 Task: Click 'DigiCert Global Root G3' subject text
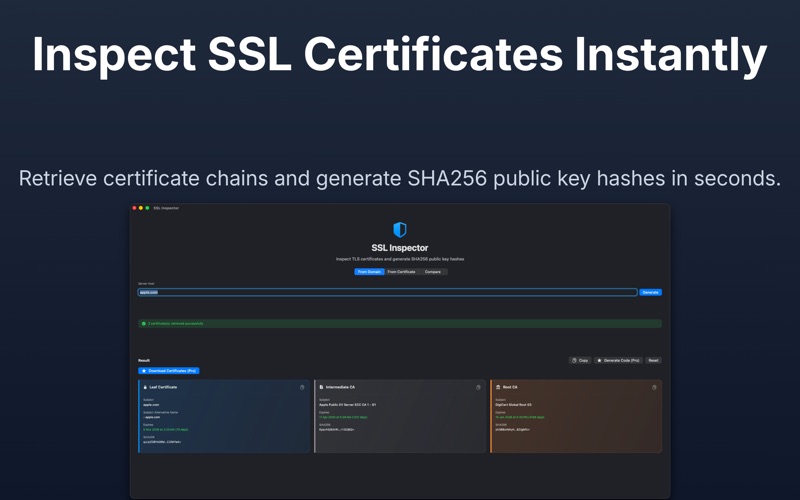(x=513, y=405)
